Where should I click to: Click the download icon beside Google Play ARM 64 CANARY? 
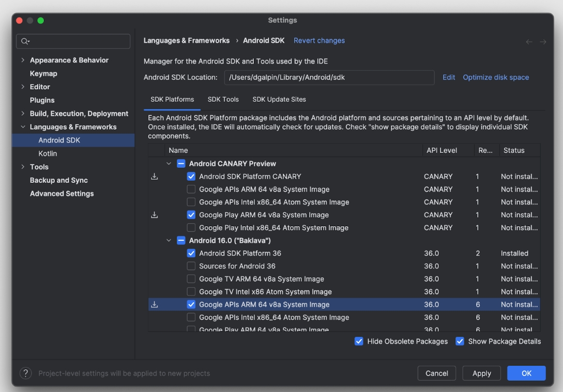click(x=155, y=215)
